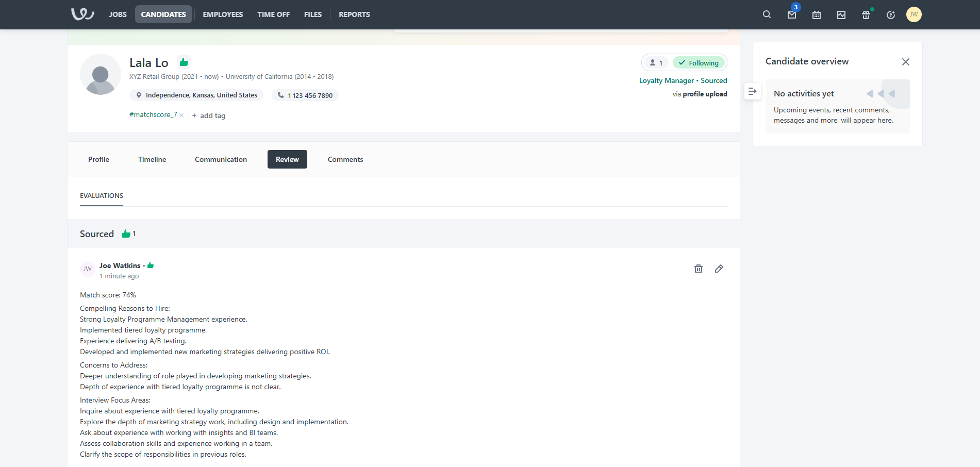980x467 pixels.
Task: Open the Workable logo home
Action: 82,14
